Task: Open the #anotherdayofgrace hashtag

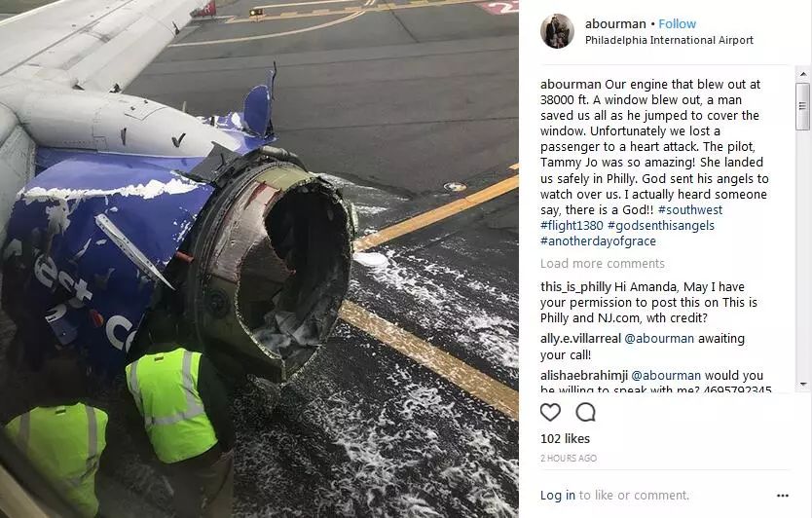Action: click(x=598, y=240)
